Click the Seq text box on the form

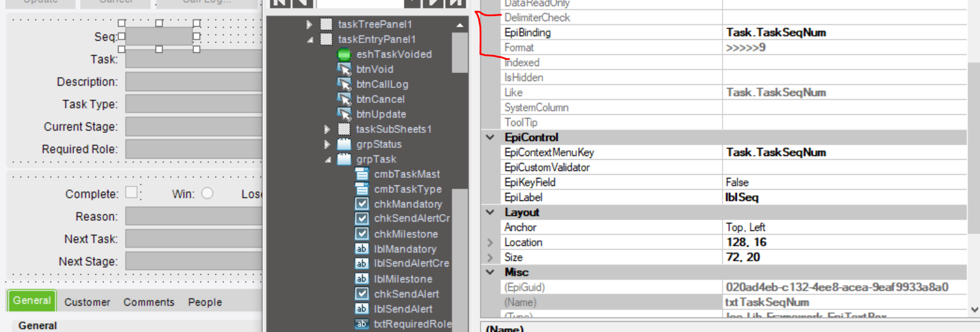159,36
